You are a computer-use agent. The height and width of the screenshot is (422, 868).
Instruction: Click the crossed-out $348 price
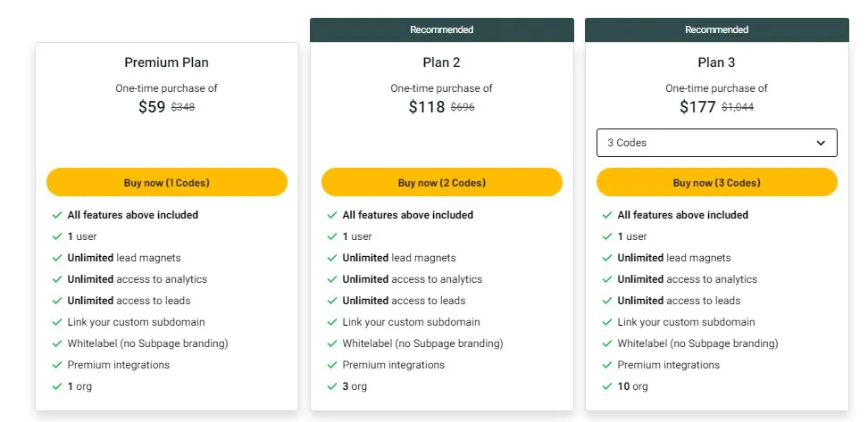tap(183, 108)
